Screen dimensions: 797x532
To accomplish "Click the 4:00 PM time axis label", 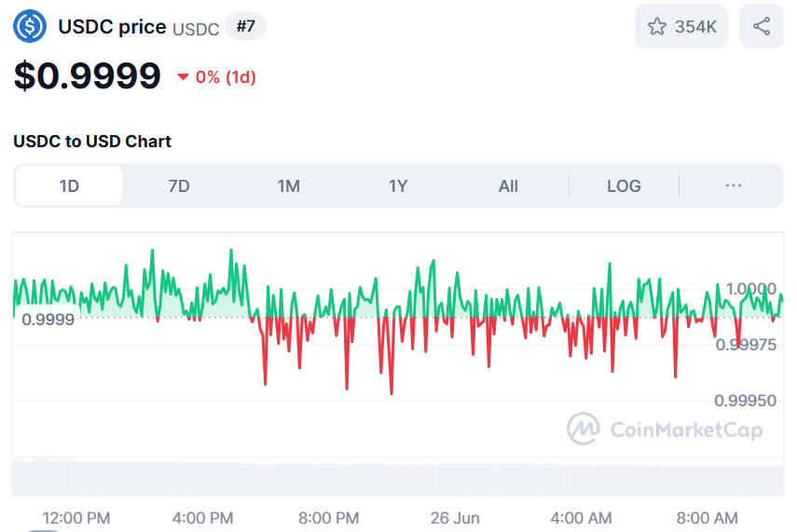I will (203, 518).
